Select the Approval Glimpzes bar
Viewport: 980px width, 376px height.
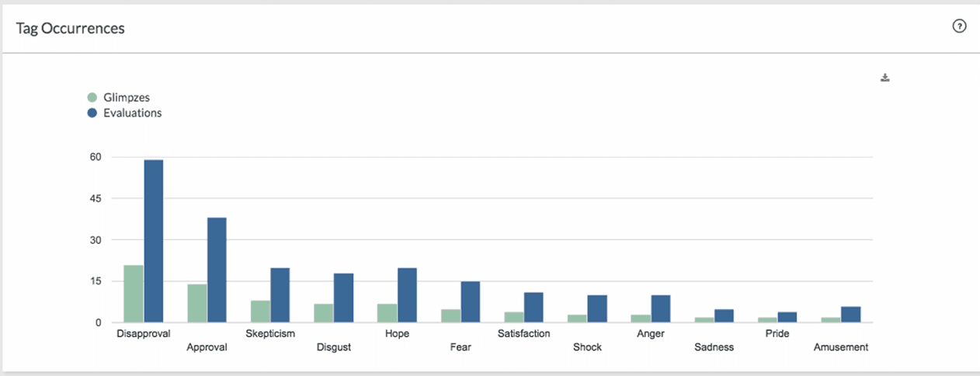197,303
